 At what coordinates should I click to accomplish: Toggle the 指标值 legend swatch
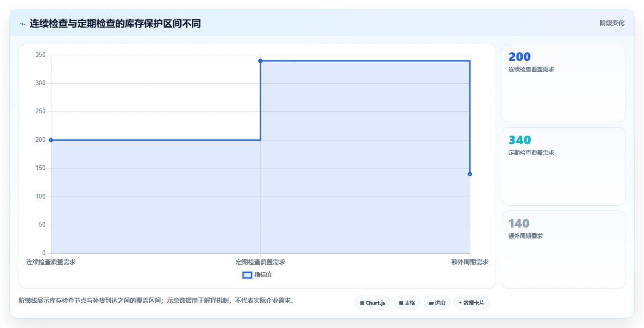[x=247, y=275]
